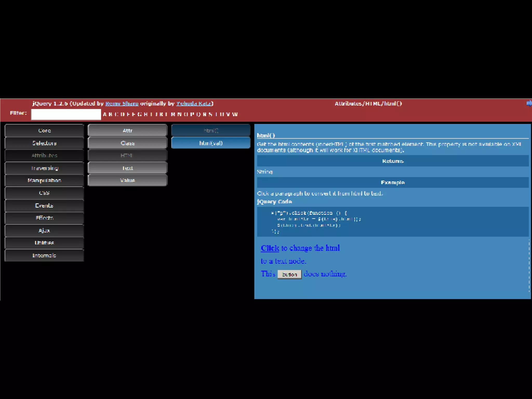The height and width of the screenshot is (399, 532).
Task: Select the Ajax category
Action: coord(44,230)
